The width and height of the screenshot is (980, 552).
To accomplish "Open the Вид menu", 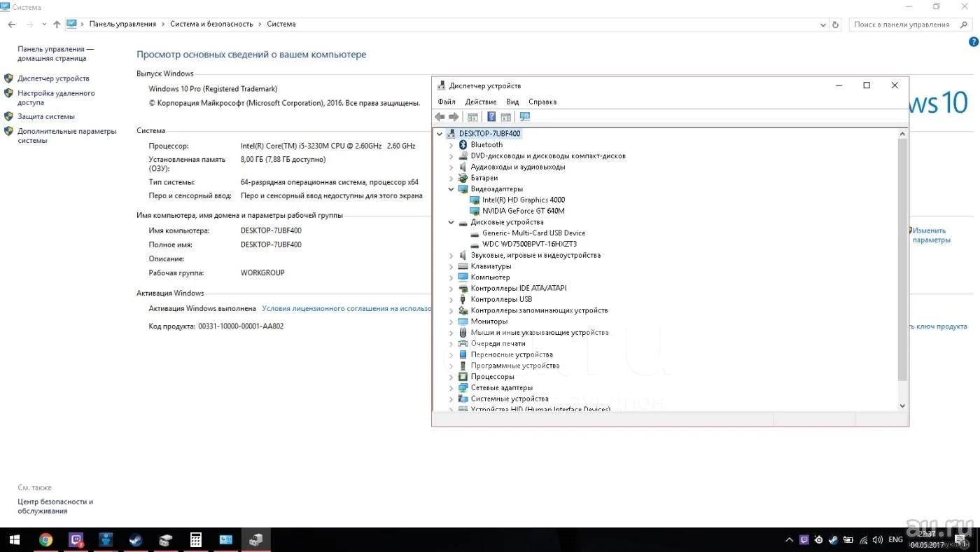I will pos(512,102).
